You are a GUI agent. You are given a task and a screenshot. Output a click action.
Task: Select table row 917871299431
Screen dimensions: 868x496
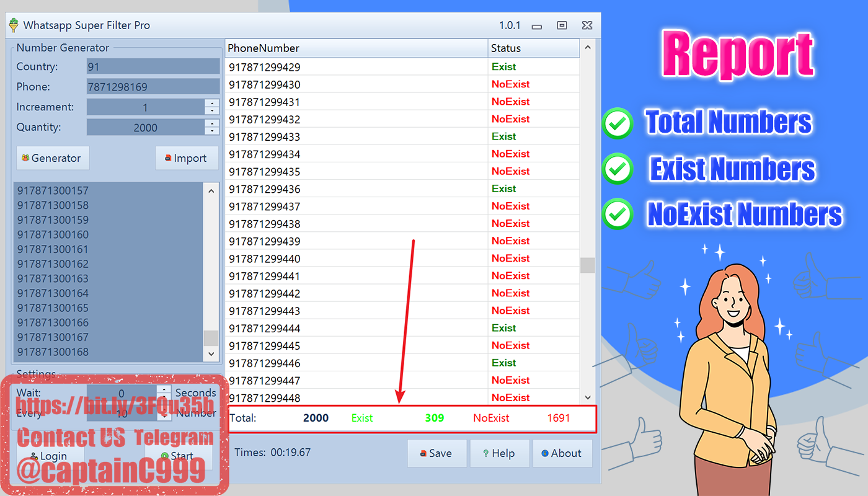402,102
